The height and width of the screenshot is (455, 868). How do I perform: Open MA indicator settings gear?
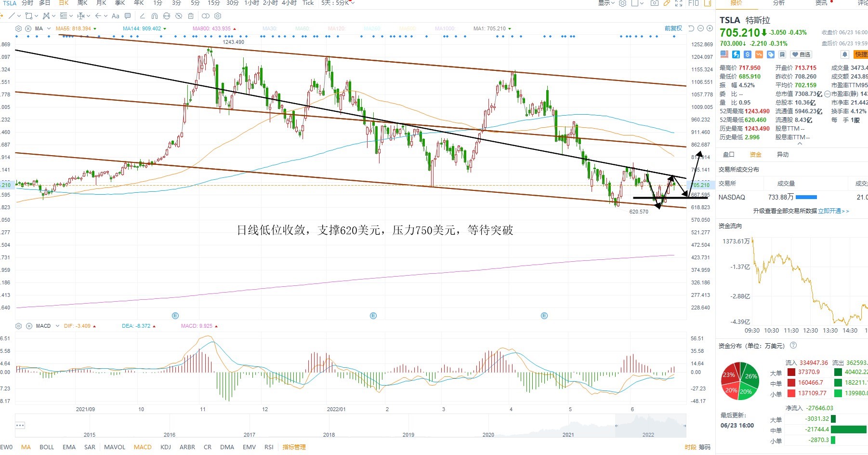point(18,28)
